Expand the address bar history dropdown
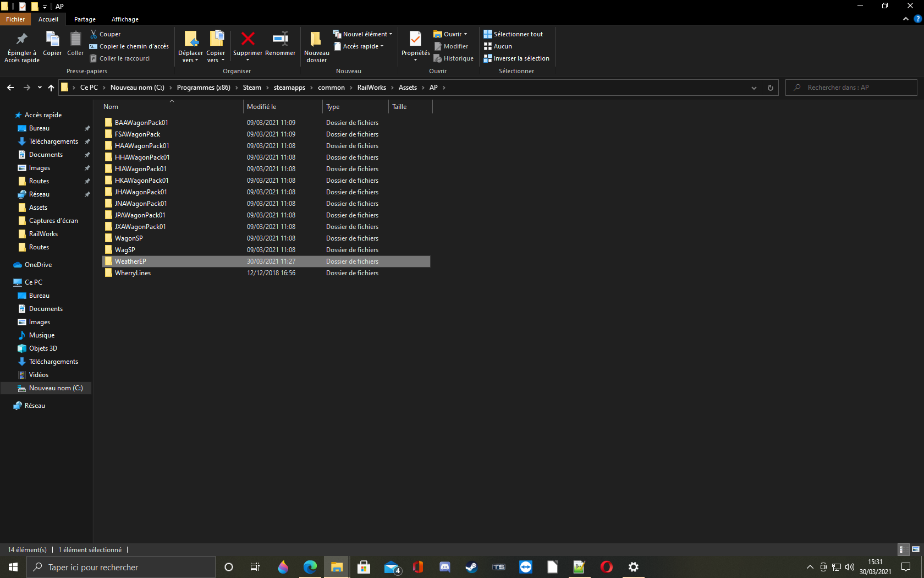 [x=754, y=88]
